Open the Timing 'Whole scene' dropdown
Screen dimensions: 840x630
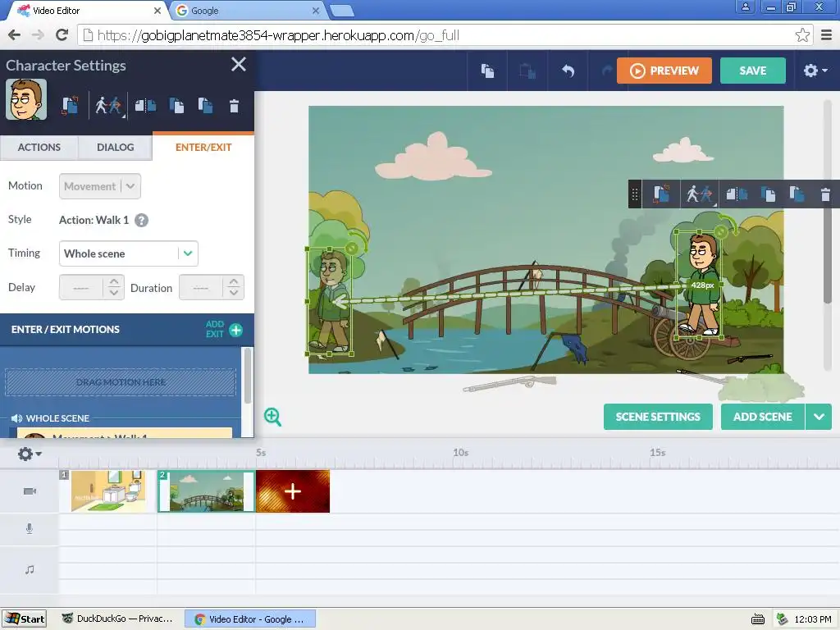coord(129,253)
